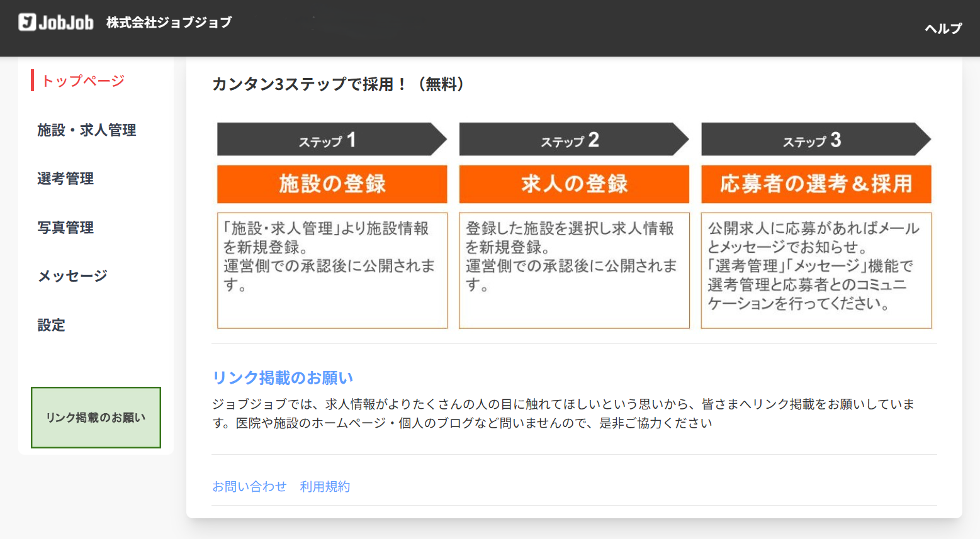The image size is (980, 539).
Task: Click the step 1 description box
Action: point(332,270)
